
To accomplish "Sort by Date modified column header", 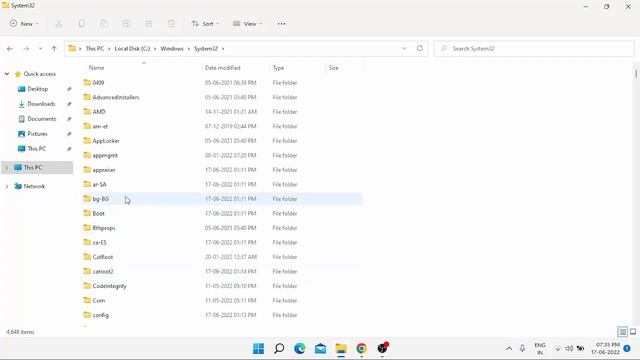I will point(222,68).
